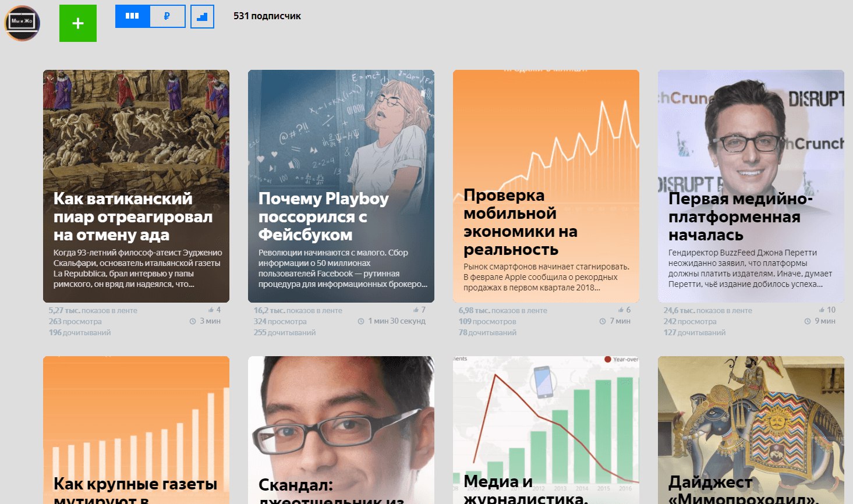Open the Дайджест Мимопроходил article card
This screenshot has width=853, height=504.
point(751,430)
